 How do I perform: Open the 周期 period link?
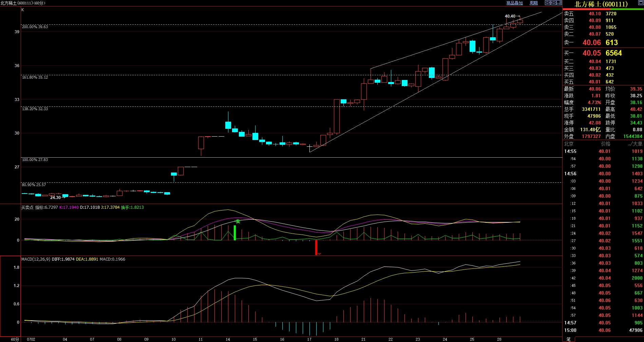(x=534, y=3)
